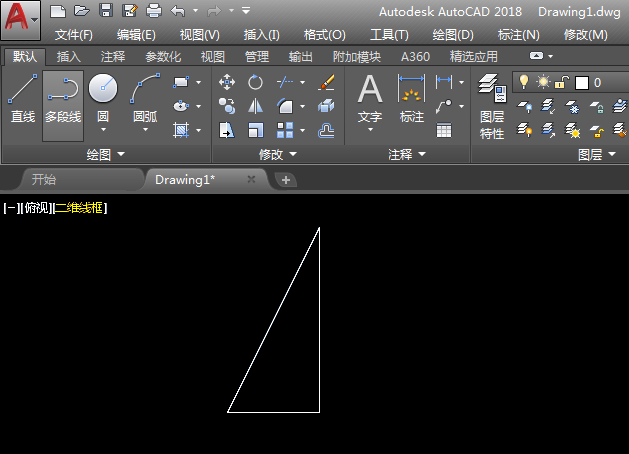Click the Move tool icon in the 修改 panel
This screenshot has height=454, width=629.
click(227, 82)
